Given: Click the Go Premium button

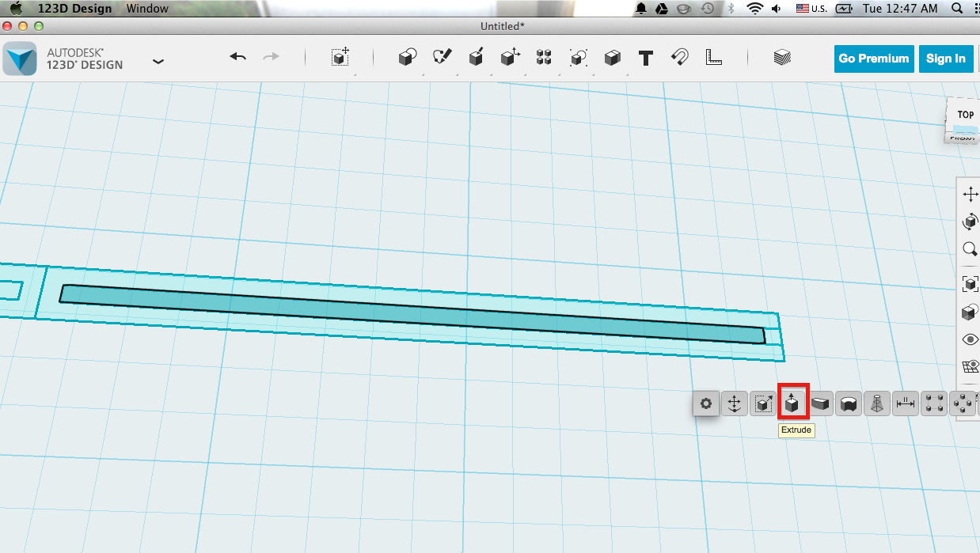Looking at the screenshot, I should pos(874,59).
